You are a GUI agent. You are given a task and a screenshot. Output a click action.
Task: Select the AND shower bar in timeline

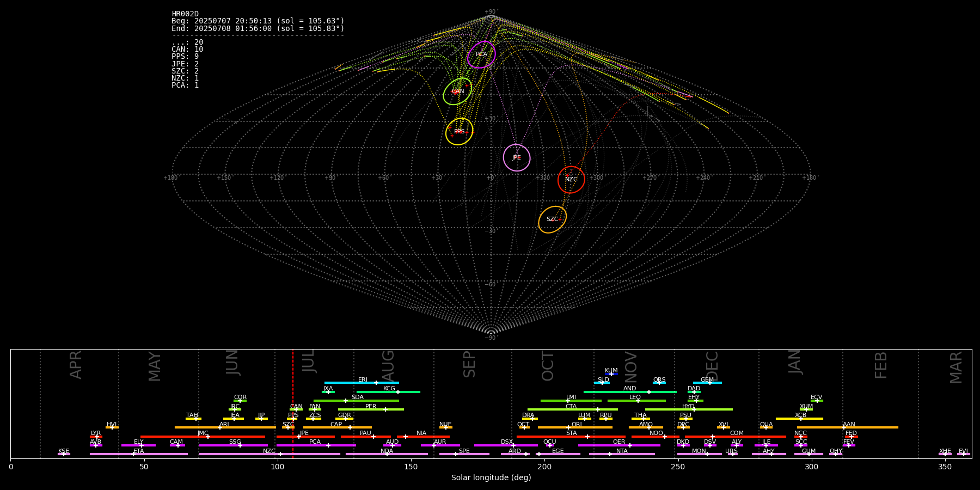coord(630,392)
